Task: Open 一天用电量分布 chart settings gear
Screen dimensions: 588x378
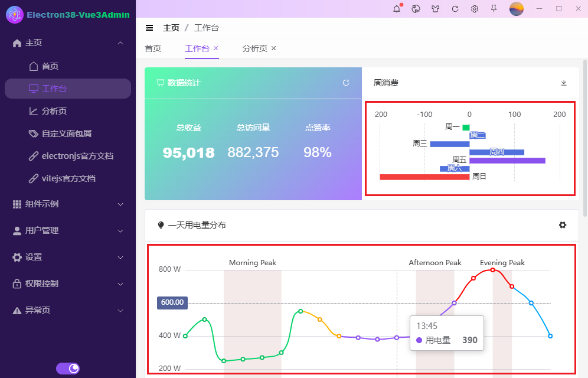Action: coord(563,225)
